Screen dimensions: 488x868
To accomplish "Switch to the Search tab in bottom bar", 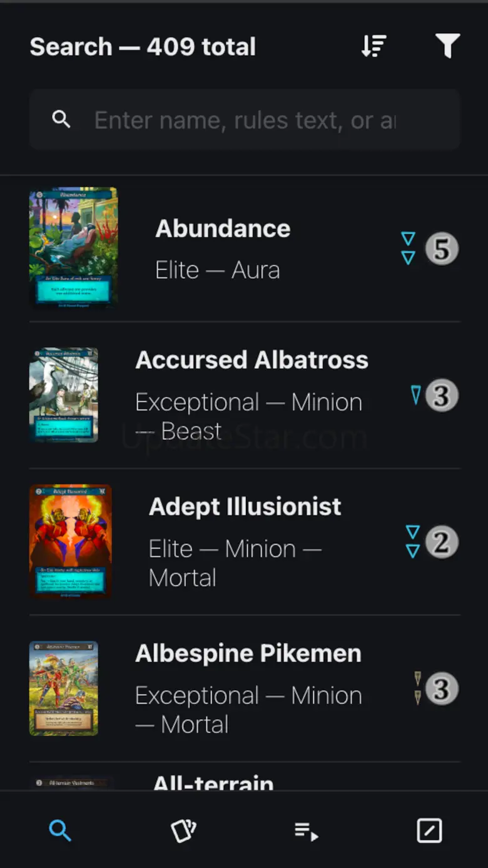I will (60, 831).
